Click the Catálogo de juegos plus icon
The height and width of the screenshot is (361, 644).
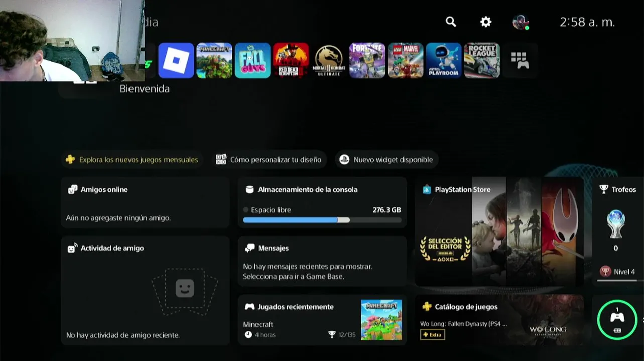pyautogui.click(x=427, y=306)
